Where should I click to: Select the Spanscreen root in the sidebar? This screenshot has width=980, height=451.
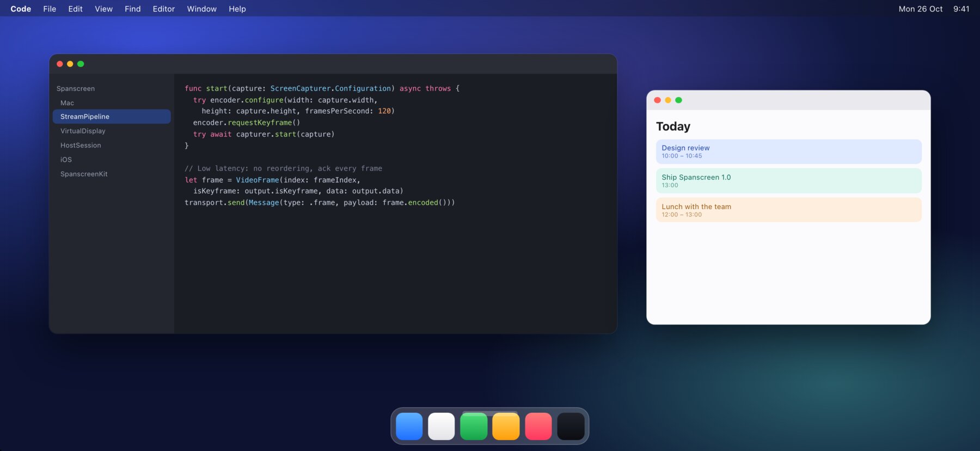click(76, 88)
